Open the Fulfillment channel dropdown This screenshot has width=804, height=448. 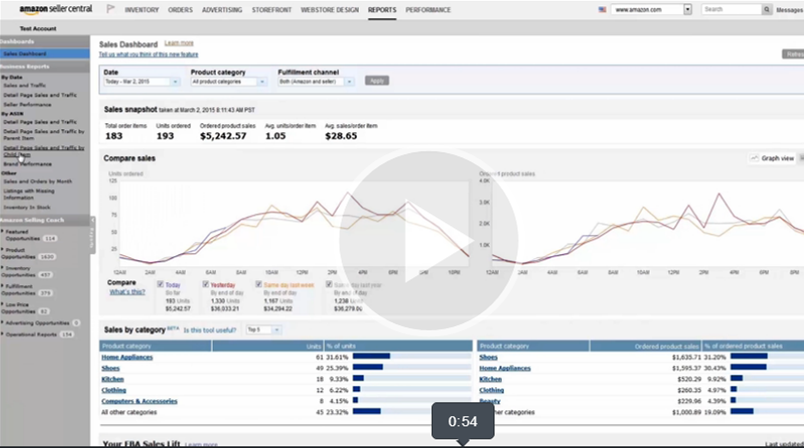pyautogui.click(x=316, y=82)
